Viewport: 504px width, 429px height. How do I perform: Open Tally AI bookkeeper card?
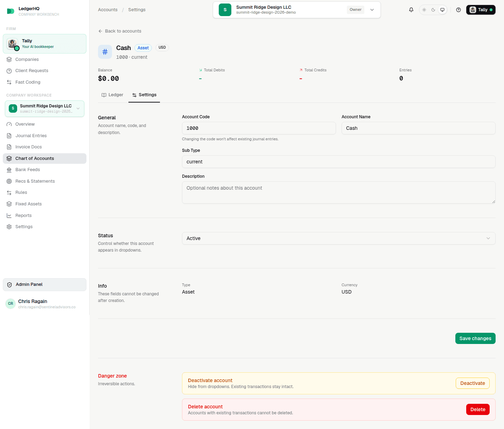(44, 44)
